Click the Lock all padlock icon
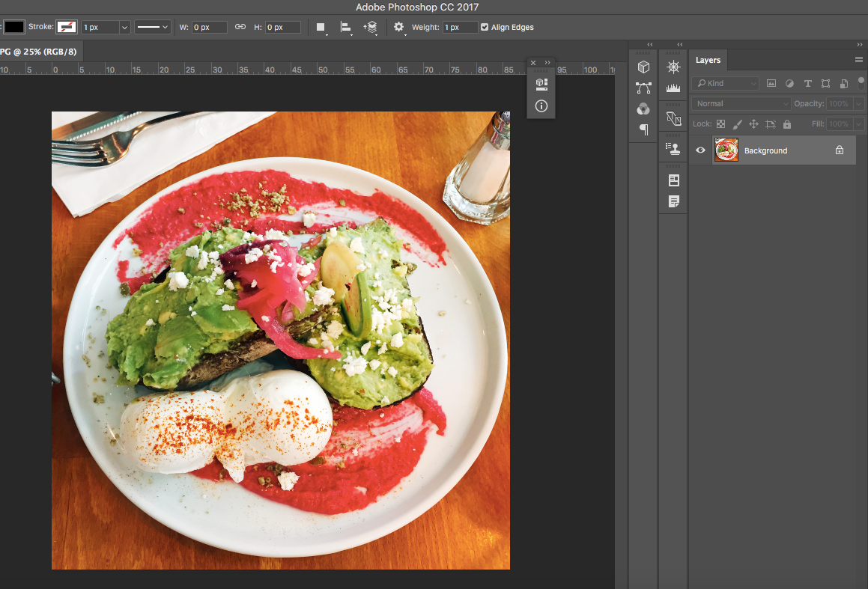The image size is (868, 589). [786, 124]
